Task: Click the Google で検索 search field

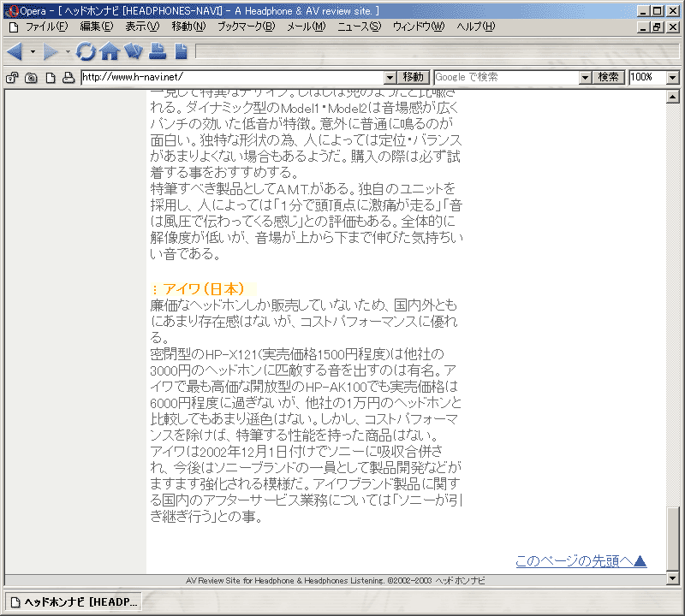Action: (507, 77)
